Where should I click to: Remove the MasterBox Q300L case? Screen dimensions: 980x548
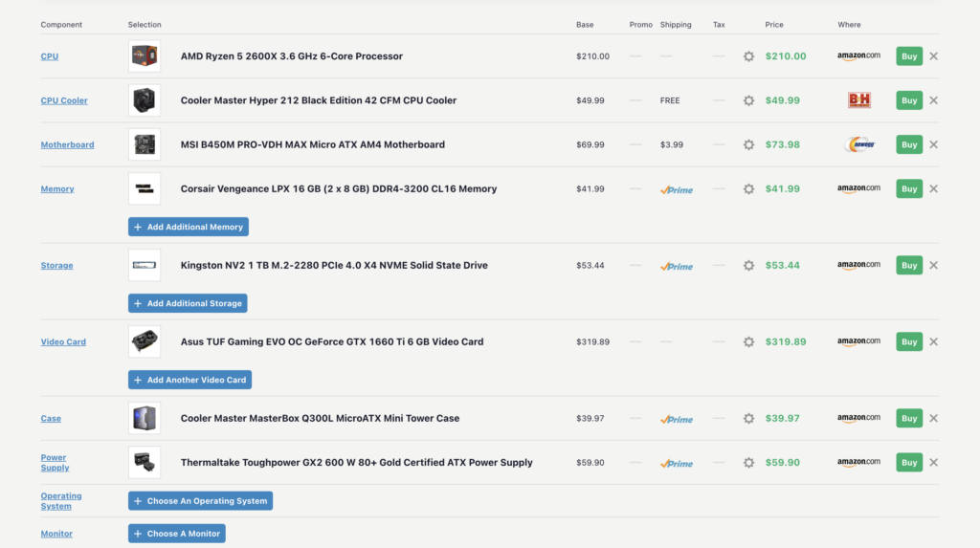(934, 418)
